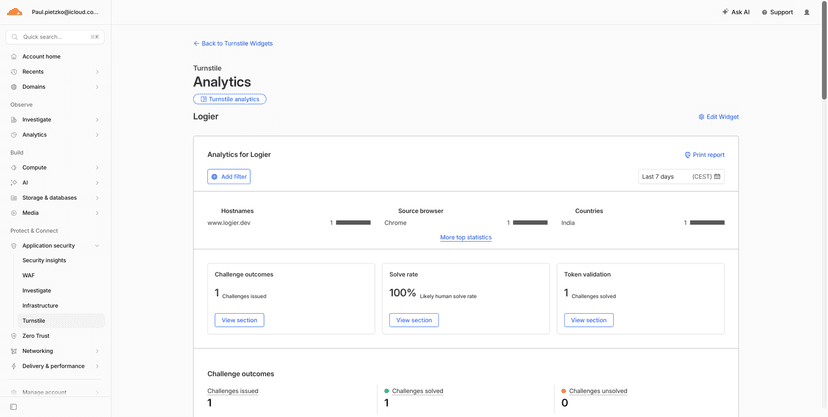View section for Token validation card
The image size is (828, 417).
coord(589,320)
